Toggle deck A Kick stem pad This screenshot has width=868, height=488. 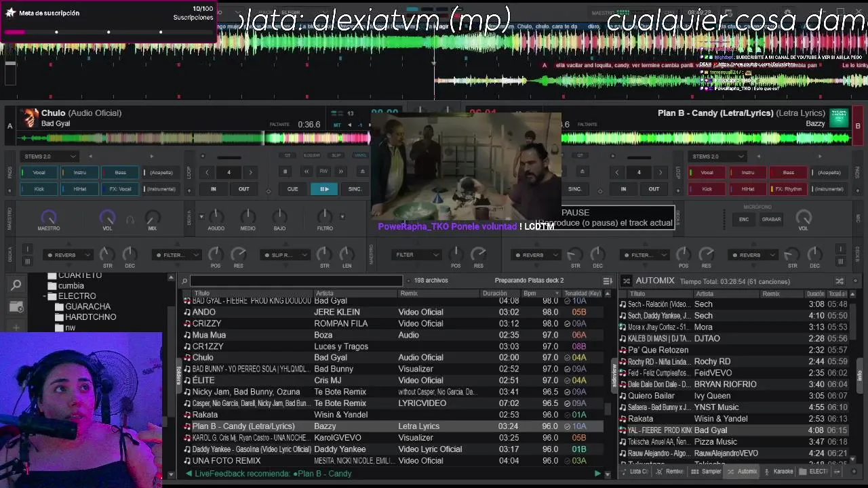coord(39,189)
